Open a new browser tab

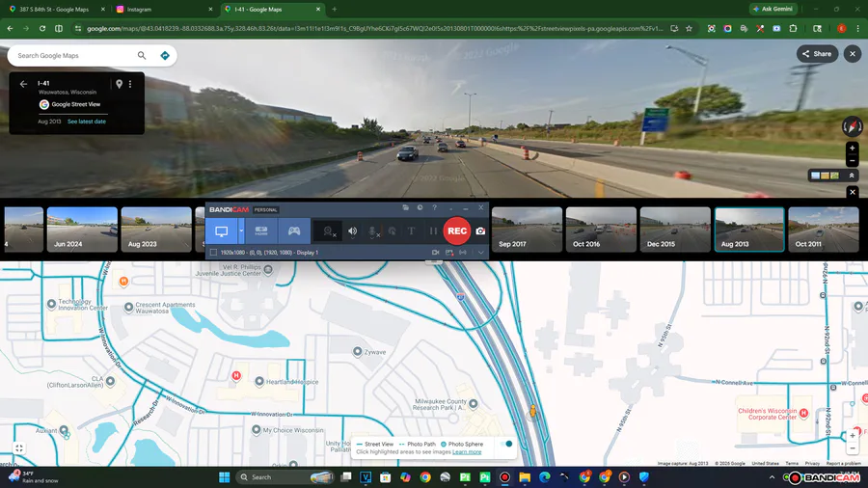335,10
